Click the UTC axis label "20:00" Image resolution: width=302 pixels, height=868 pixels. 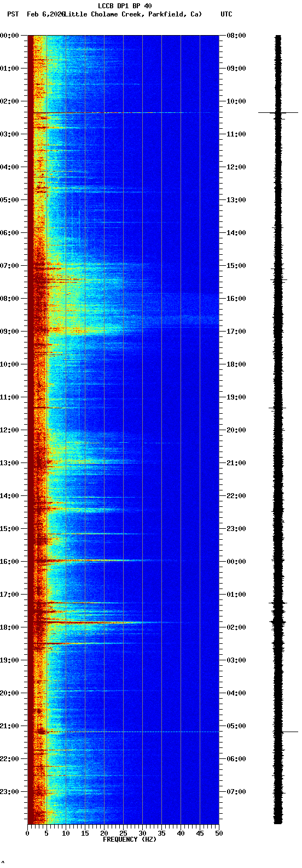point(236,430)
